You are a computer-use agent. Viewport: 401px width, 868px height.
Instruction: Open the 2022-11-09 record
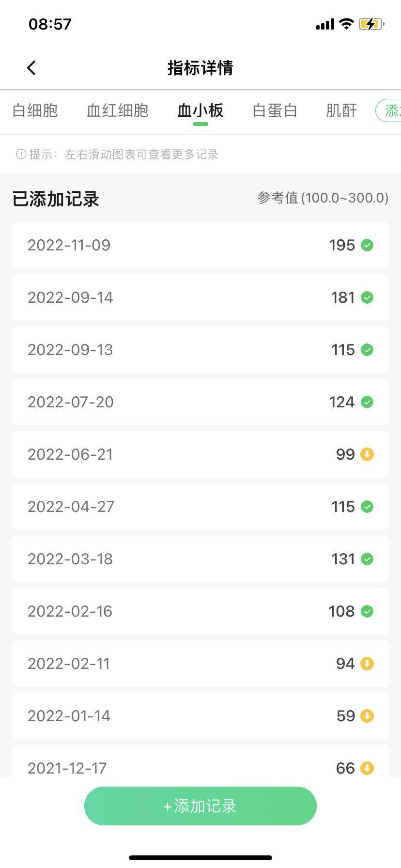click(200, 245)
